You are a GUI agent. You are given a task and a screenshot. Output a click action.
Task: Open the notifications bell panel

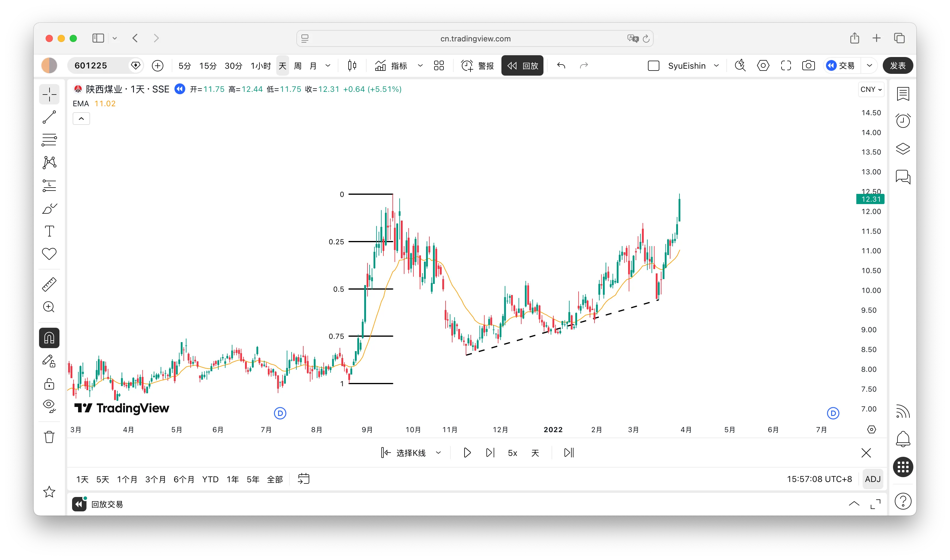[903, 439]
